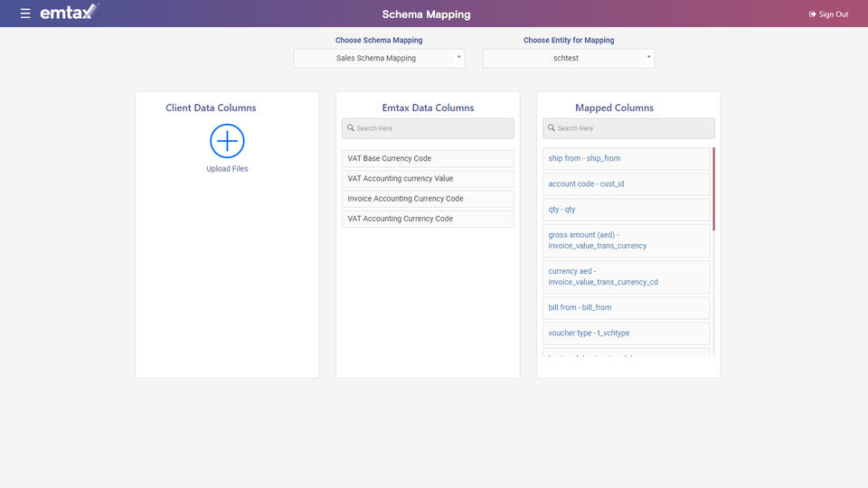Focus the Emtax Data Columns search field
Image resolution: width=868 pixels, height=488 pixels.
pos(428,128)
